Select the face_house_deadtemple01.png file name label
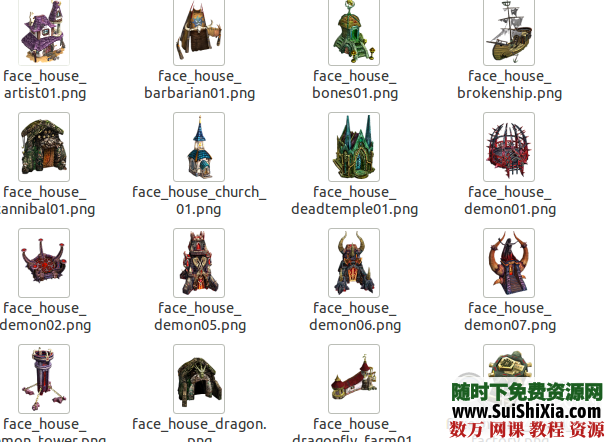Viewport: 607px width, 442px height. pos(354,200)
